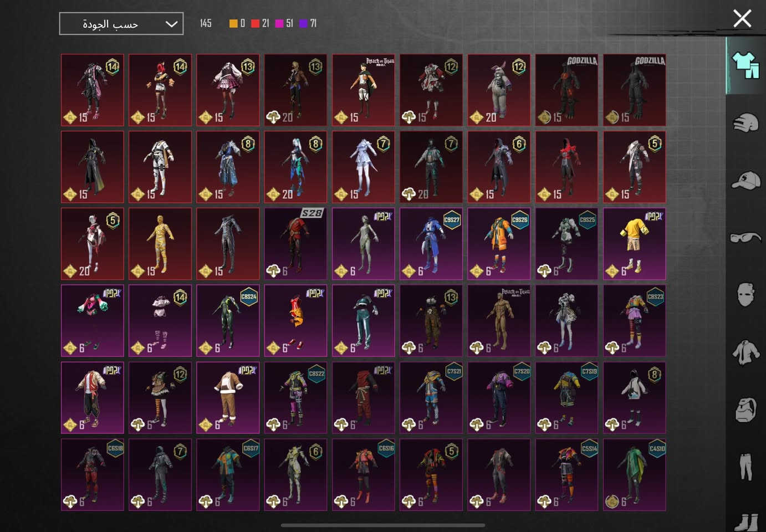Open the sunglasses category icon
The width and height of the screenshot is (766, 532).
745,238
